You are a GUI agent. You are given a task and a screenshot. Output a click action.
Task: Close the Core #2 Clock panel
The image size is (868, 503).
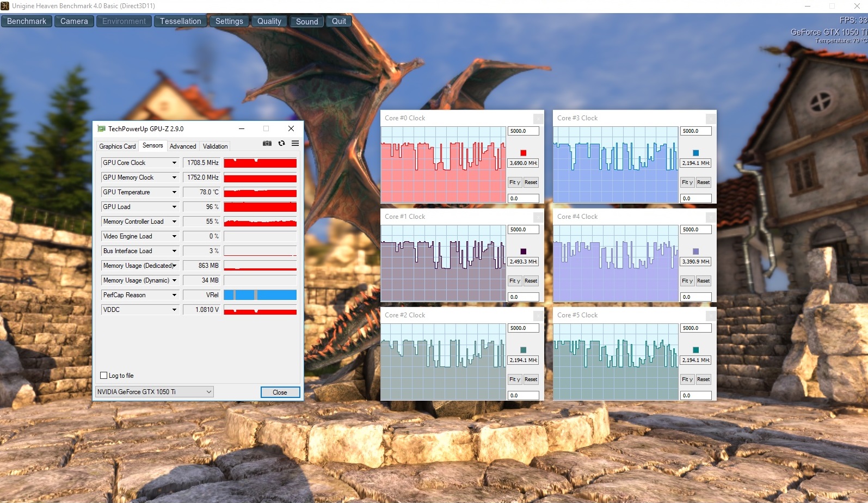(x=538, y=315)
